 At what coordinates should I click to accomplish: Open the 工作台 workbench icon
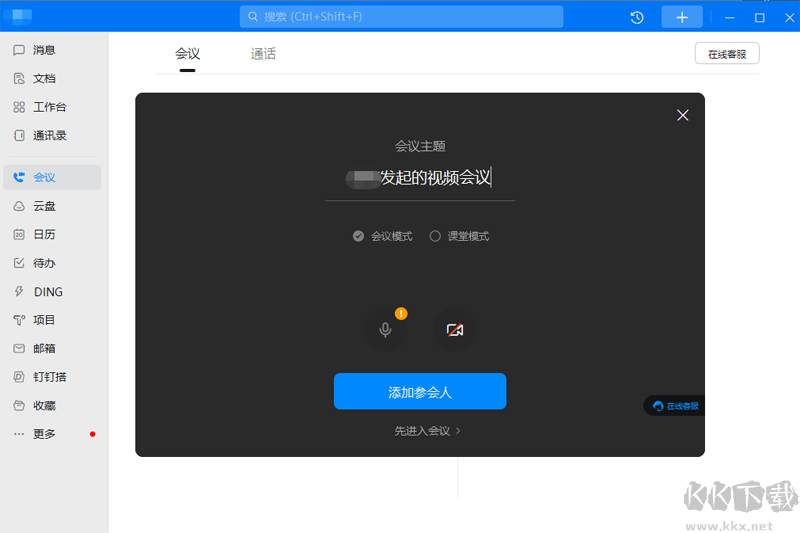pyautogui.click(x=19, y=107)
